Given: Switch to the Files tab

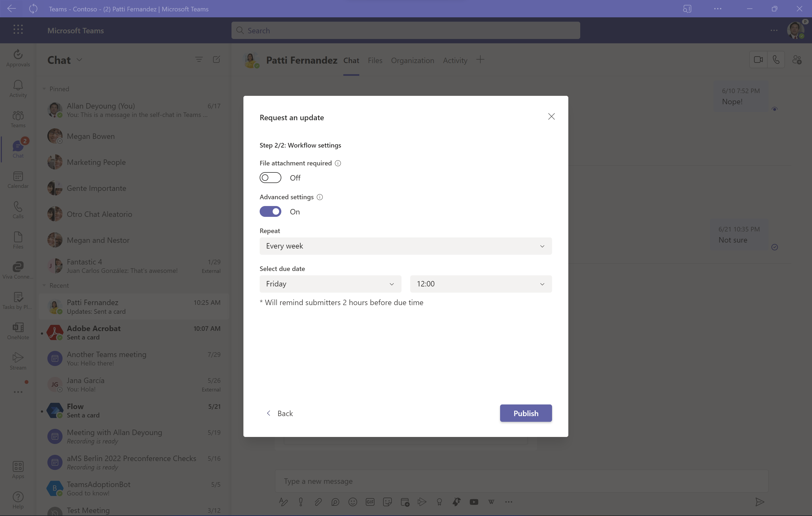Looking at the screenshot, I should point(375,60).
